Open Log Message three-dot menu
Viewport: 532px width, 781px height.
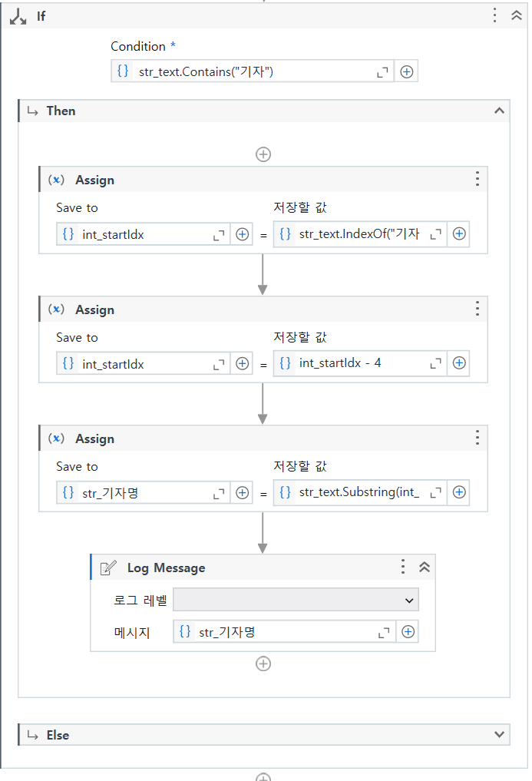pos(402,566)
